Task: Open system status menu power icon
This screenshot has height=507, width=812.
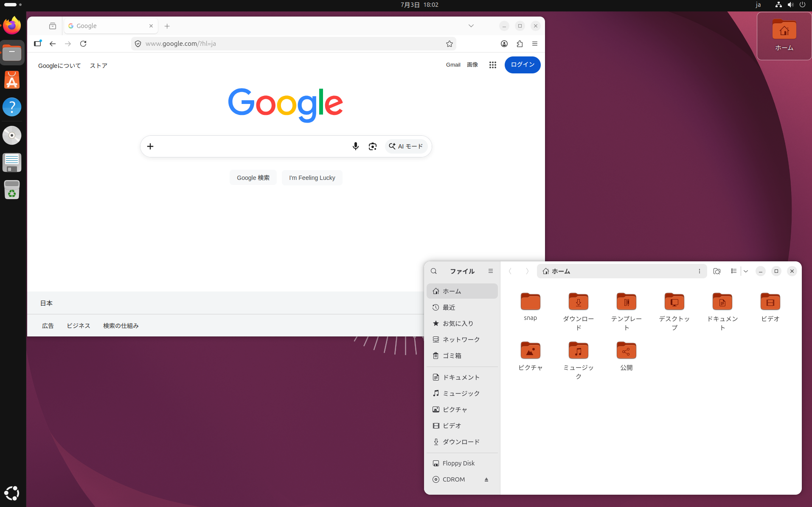Action: [802, 5]
